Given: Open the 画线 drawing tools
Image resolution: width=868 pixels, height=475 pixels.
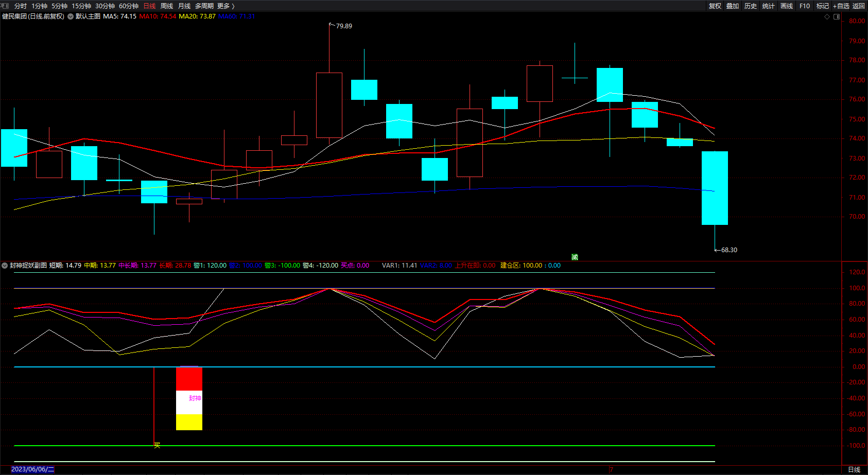Looking at the screenshot, I should tap(787, 6).
